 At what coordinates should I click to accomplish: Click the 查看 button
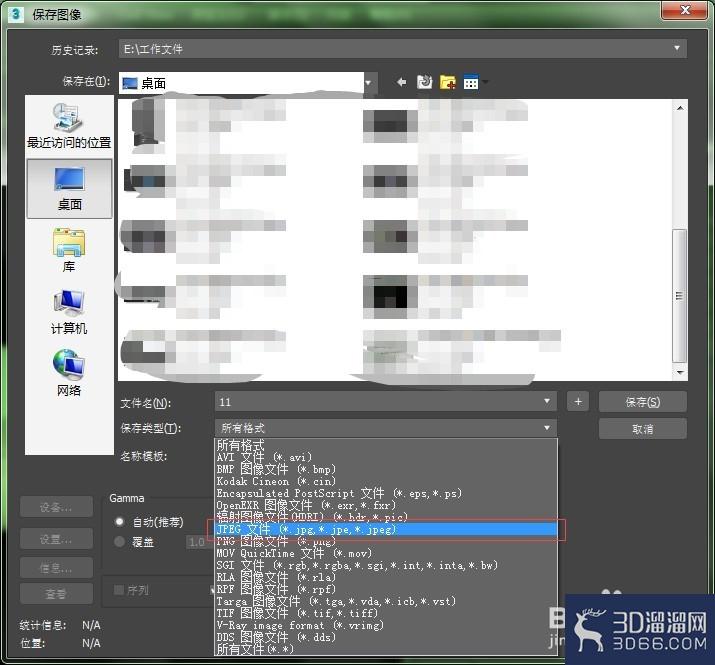tap(56, 593)
